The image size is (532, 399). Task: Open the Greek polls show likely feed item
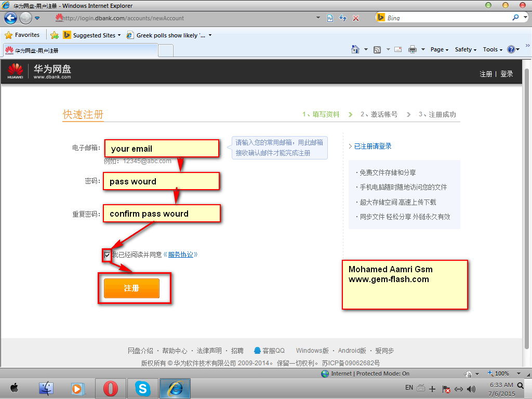pyautogui.click(x=166, y=35)
